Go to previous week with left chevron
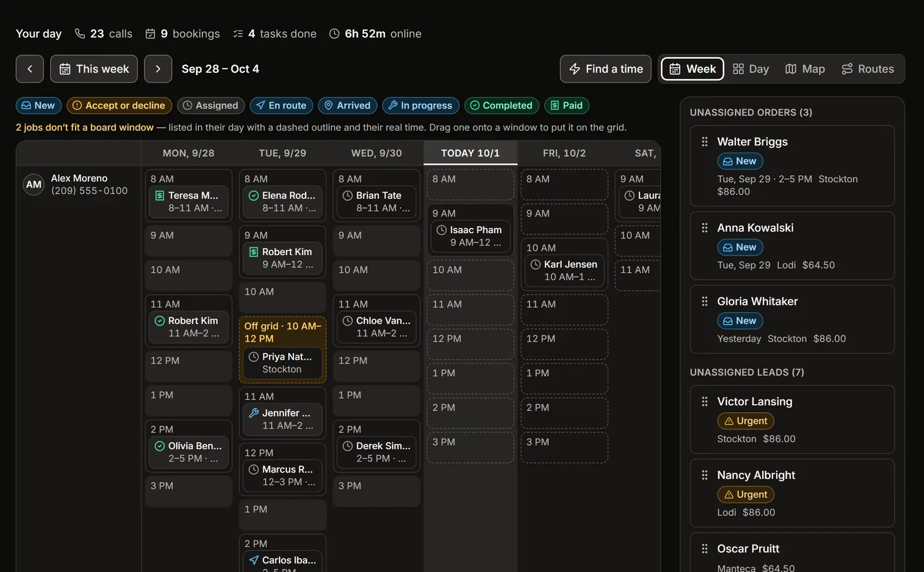This screenshot has width=924, height=572. click(x=29, y=69)
